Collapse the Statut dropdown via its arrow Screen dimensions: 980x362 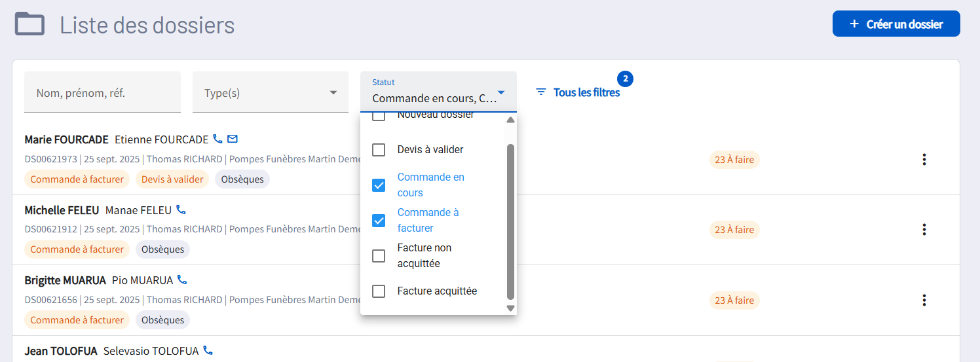click(x=501, y=93)
